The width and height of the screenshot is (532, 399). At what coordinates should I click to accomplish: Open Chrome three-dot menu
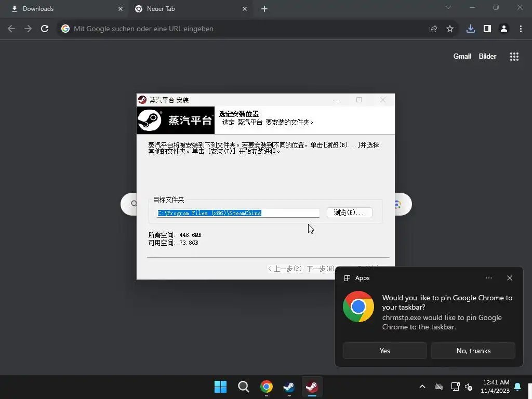point(521,29)
